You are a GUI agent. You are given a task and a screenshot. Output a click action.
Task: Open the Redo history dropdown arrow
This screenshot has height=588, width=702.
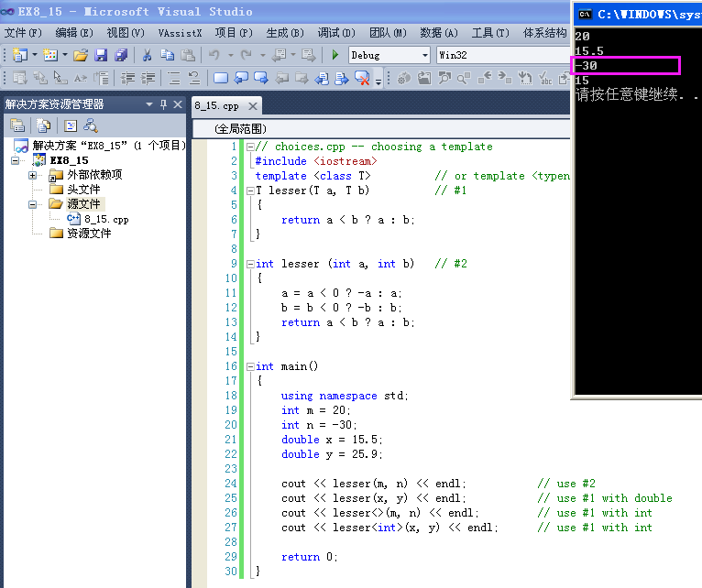(262, 55)
